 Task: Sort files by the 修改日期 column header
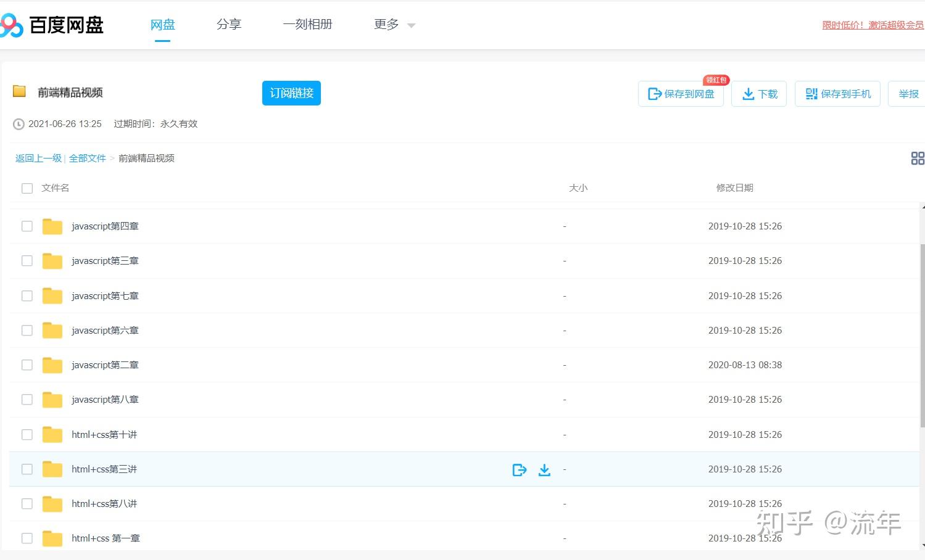pyautogui.click(x=735, y=188)
